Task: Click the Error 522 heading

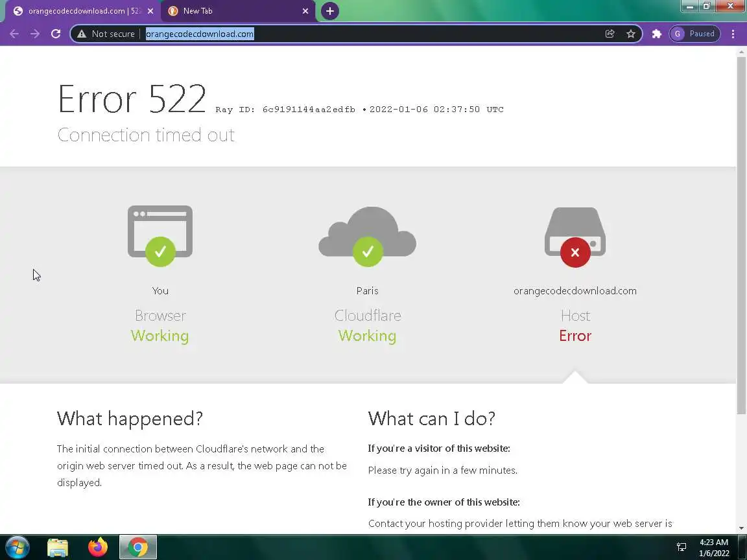Action: (x=132, y=99)
